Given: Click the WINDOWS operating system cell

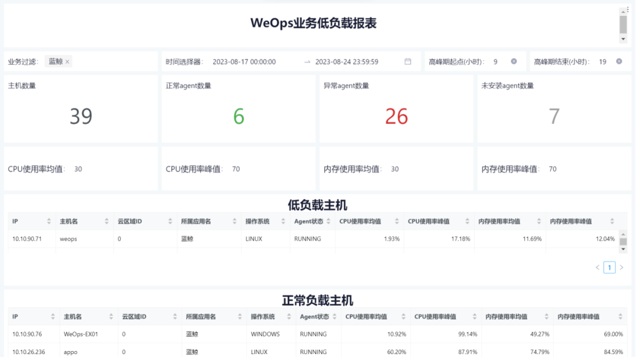Looking at the screenshot, I should click(x=265, y=335).
